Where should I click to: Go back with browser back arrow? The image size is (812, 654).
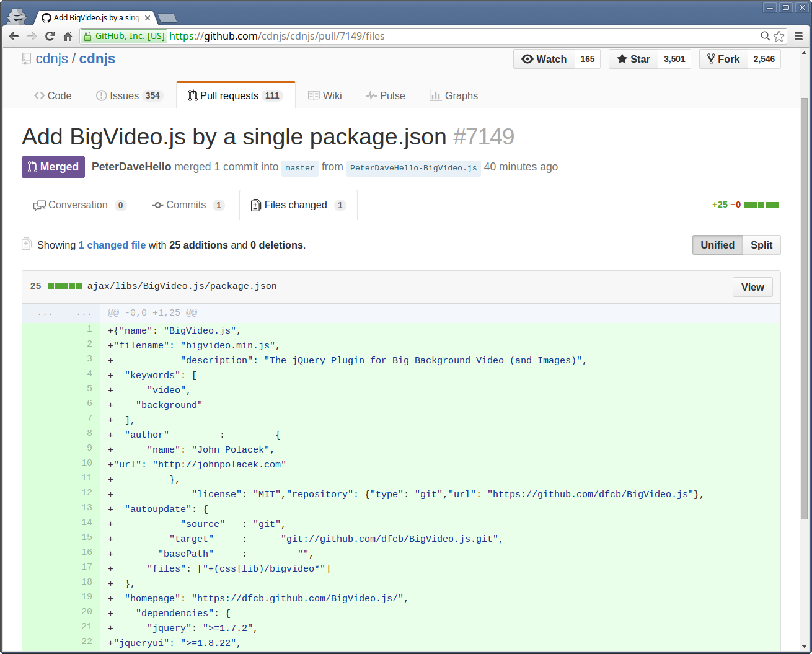click(14, 36)
